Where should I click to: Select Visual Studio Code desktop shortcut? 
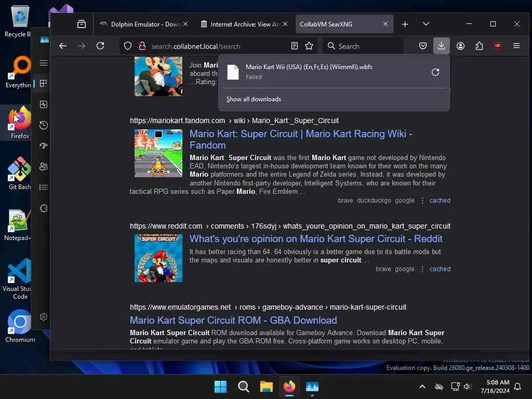pos(17,279)
